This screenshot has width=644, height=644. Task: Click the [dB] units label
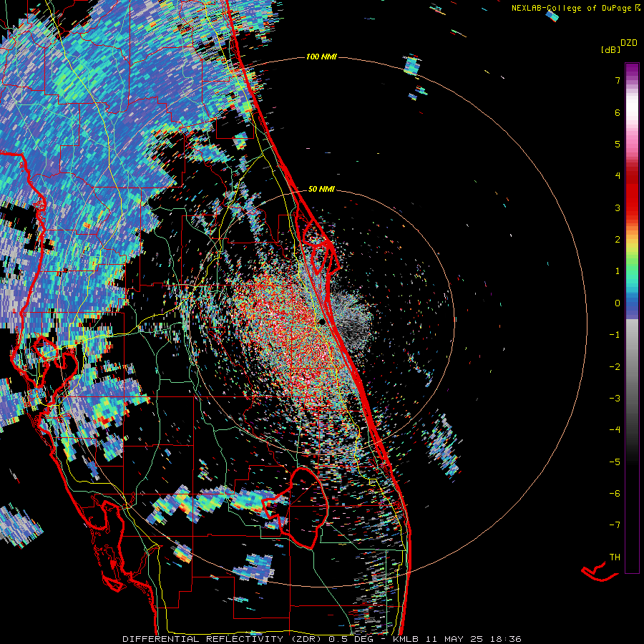610,50
